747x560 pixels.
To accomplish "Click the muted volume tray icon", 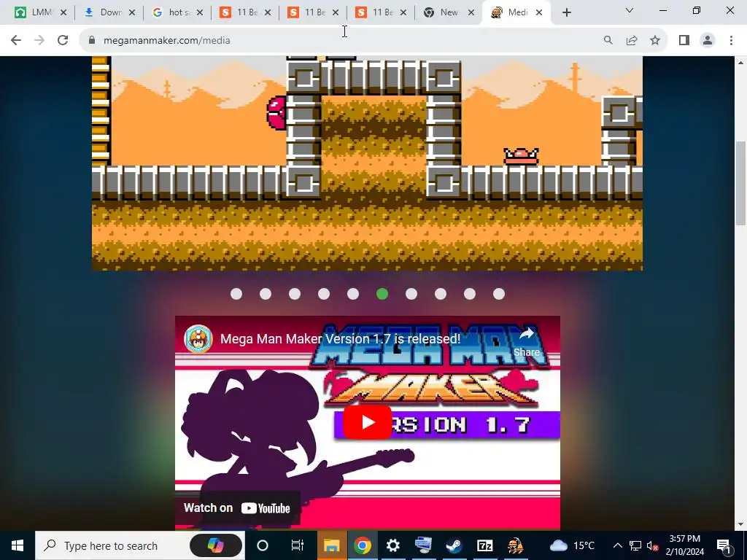I will click(x=652, y=545).
